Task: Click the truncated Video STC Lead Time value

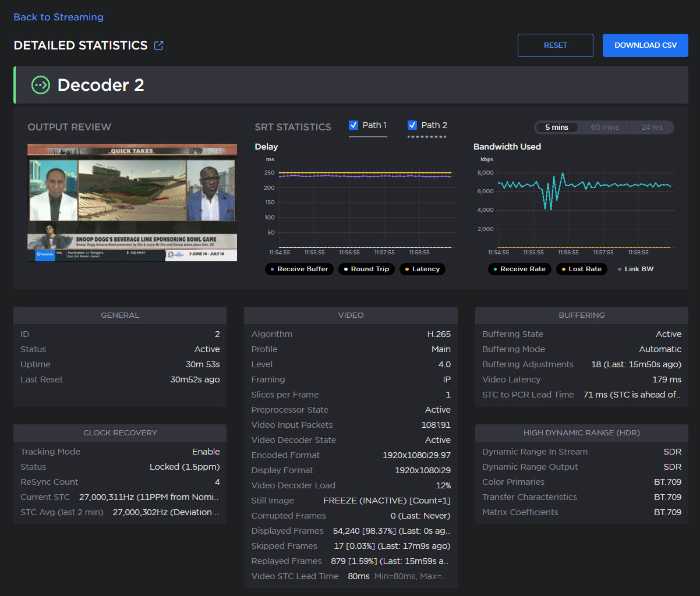Action: pos(398,576)
